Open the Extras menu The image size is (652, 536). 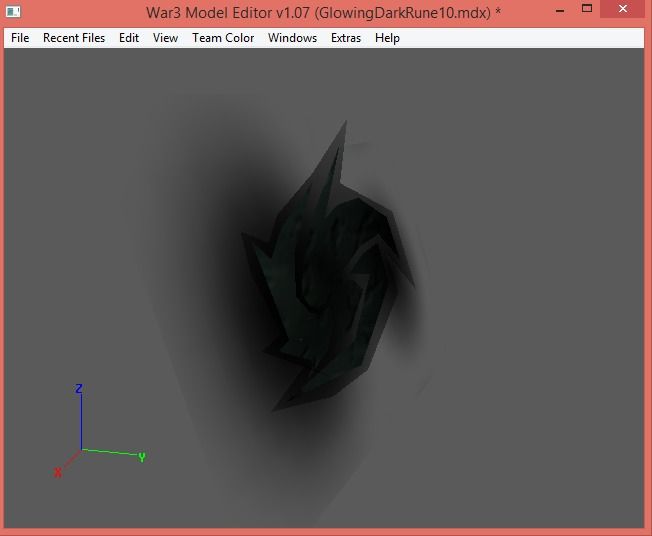coord(346,38)
